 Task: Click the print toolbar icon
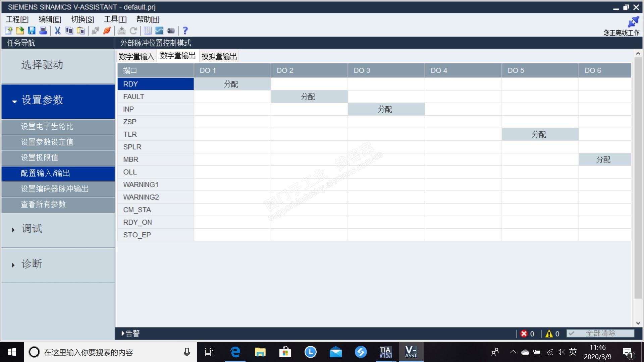(43, 31)
